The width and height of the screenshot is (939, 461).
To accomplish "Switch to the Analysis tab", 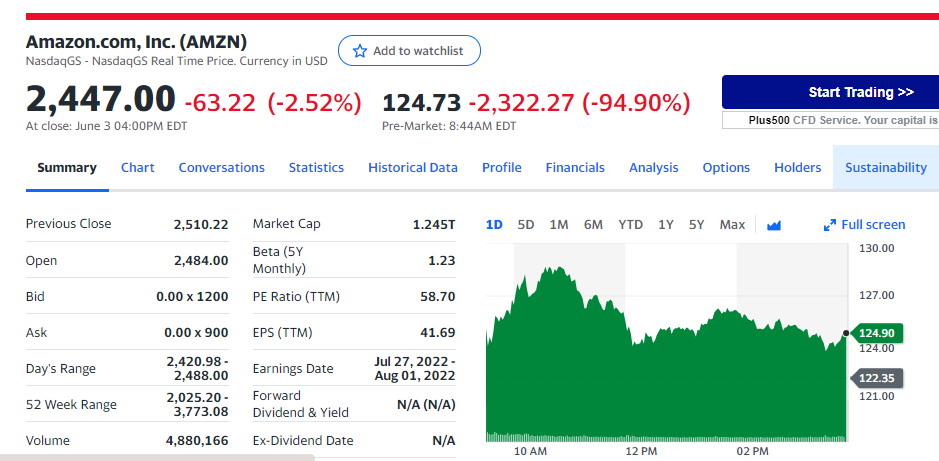I will click(x=653, y=168).
